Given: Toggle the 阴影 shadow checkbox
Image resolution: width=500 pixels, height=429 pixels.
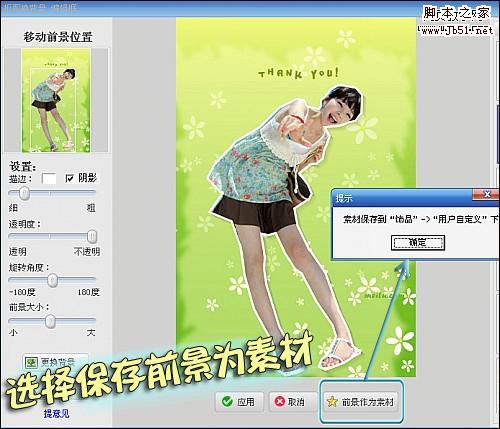Looking at the screenshot, I should coord(69,178).
